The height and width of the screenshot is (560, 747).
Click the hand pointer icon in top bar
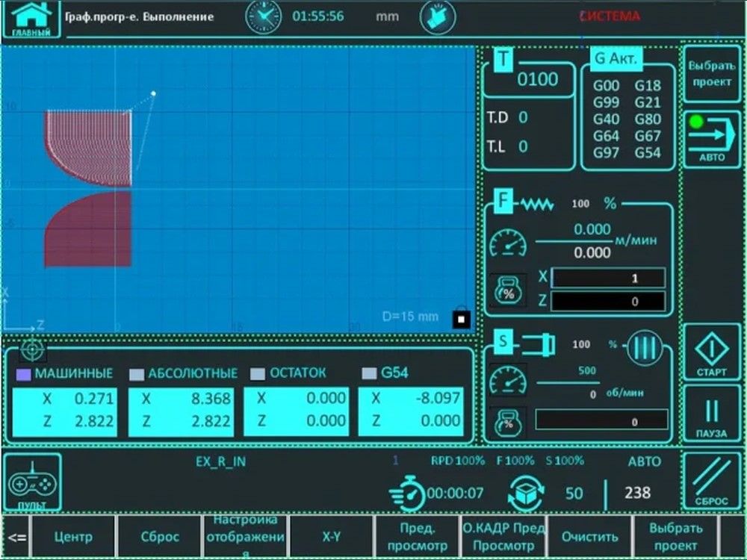[x=437, y=17]
